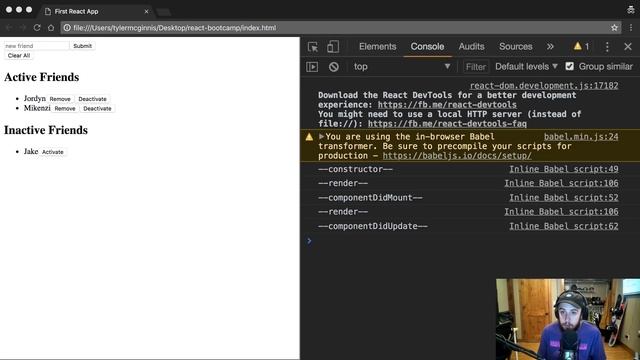
Task: Open the react-dom.development.js:17182 source link
Action: 544,86
